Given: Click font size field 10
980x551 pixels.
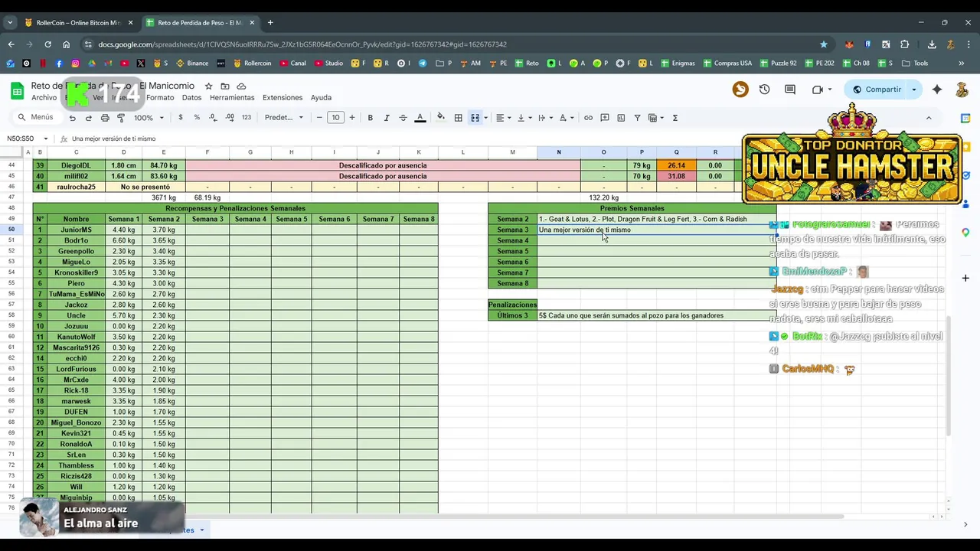Looking at the screenshot, I should pos(335,118).
